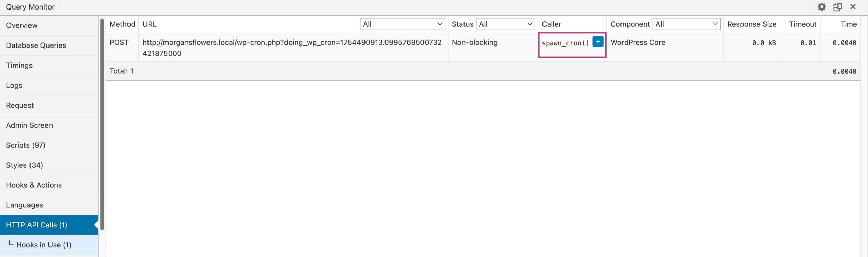868x257 pixels.
Task: View Styles (34) panel
Action: point(24,165)
